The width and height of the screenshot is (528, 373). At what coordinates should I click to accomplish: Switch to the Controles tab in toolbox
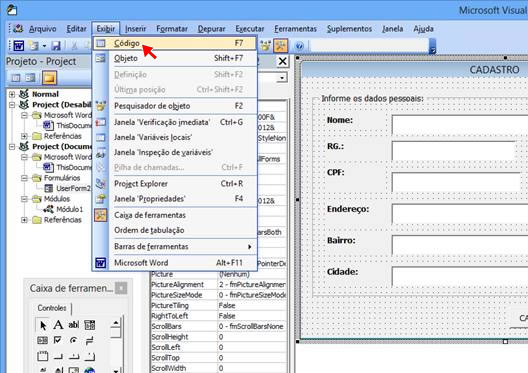pyautogui.click(x=52, y=308)
